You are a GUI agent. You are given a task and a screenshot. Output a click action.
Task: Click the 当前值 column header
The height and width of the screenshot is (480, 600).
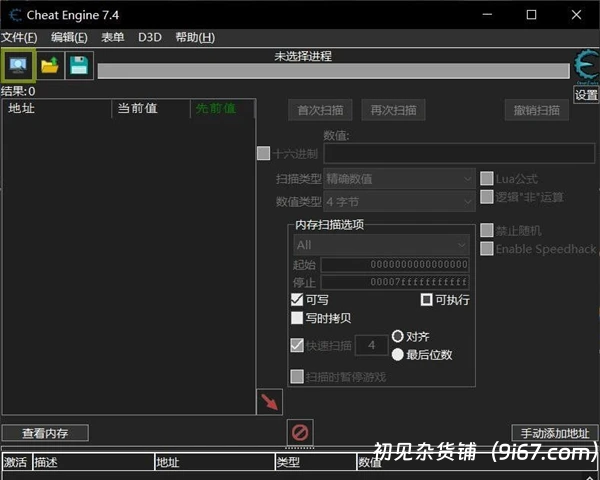pos(151,109)
